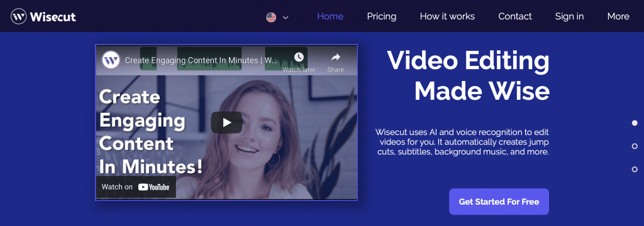Select the third carousel dot indicator
The height and width of the screenshot is (226, 644).
coord(635,169)
